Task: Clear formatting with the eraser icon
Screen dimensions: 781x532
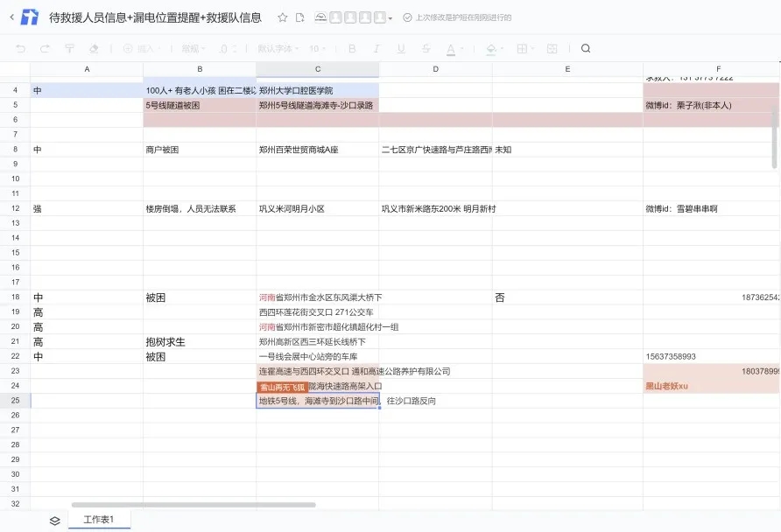Action: point(94,48)
